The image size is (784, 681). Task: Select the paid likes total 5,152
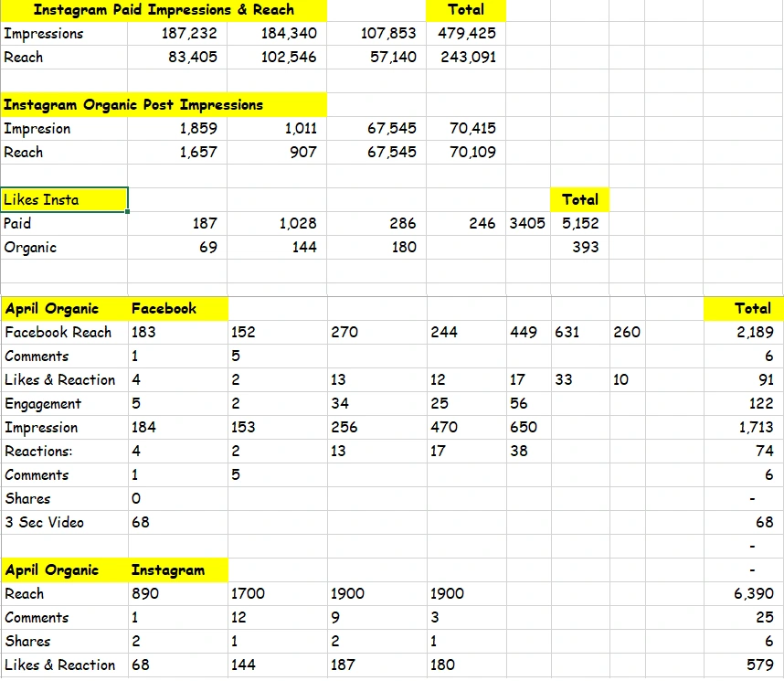(x=579, y=223)
